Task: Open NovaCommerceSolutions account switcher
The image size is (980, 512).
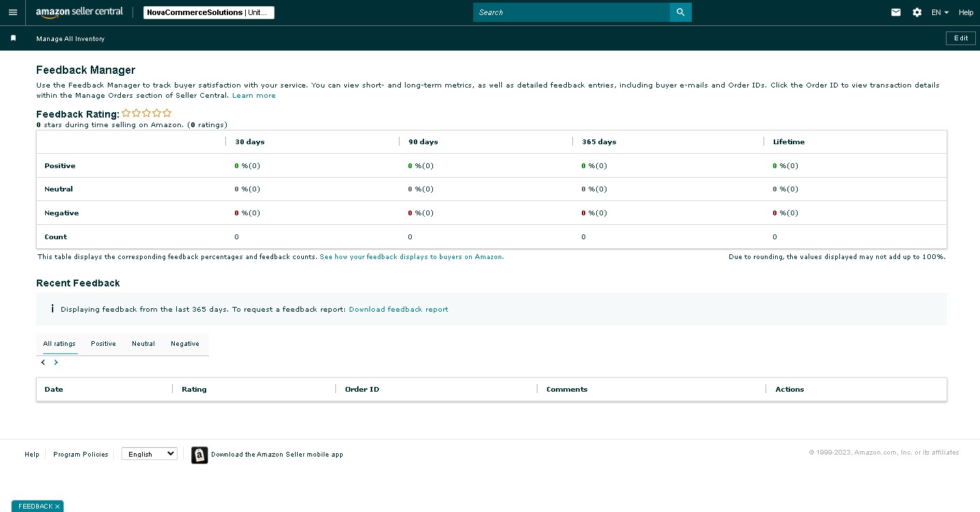Action: [209, 12]
